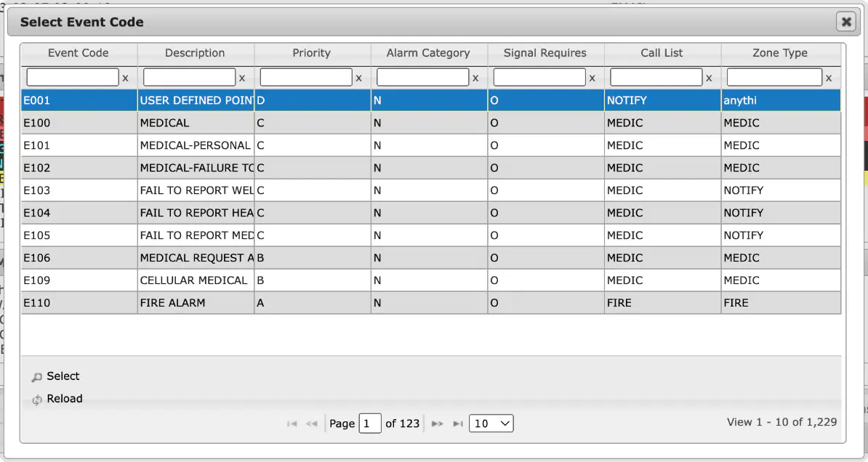Click the USER DEFINED POINT description cell
This screenshot has height=462, width=868.
[x=196, y=101]
